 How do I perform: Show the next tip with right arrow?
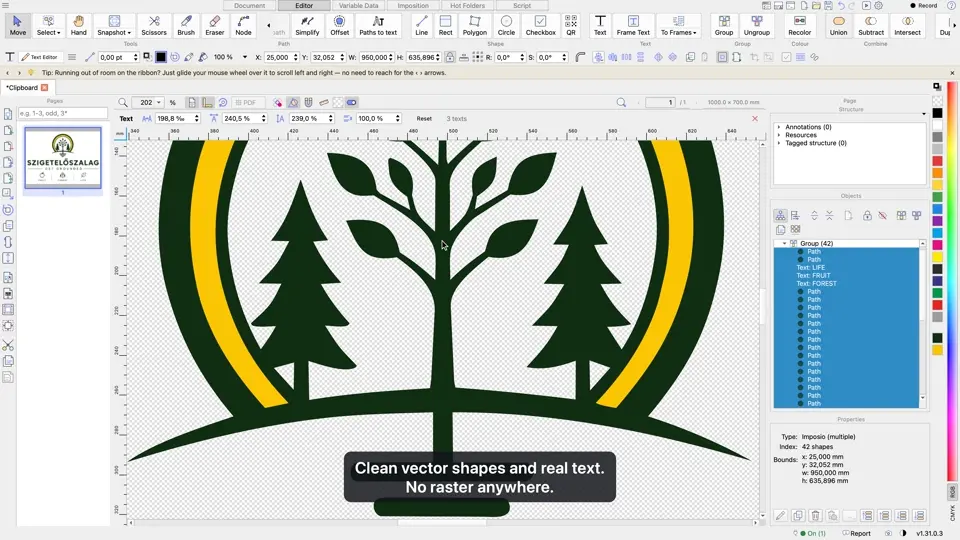coord(19,72)
